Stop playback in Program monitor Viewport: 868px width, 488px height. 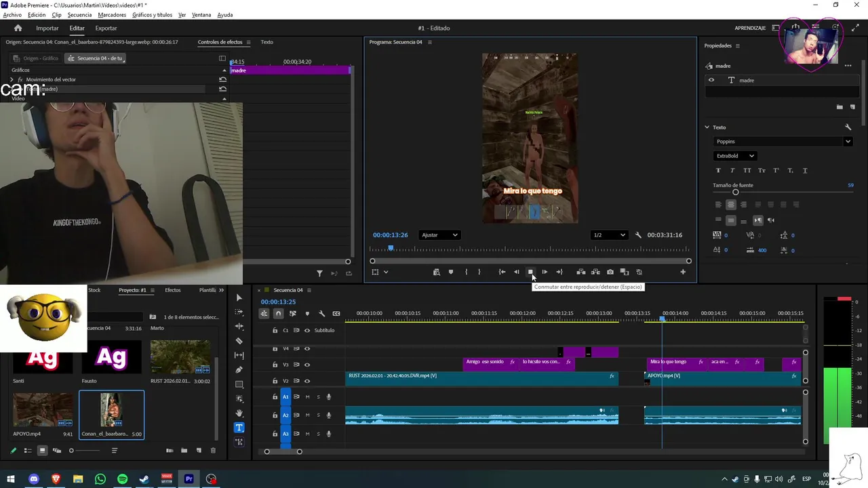pos(530,272)
